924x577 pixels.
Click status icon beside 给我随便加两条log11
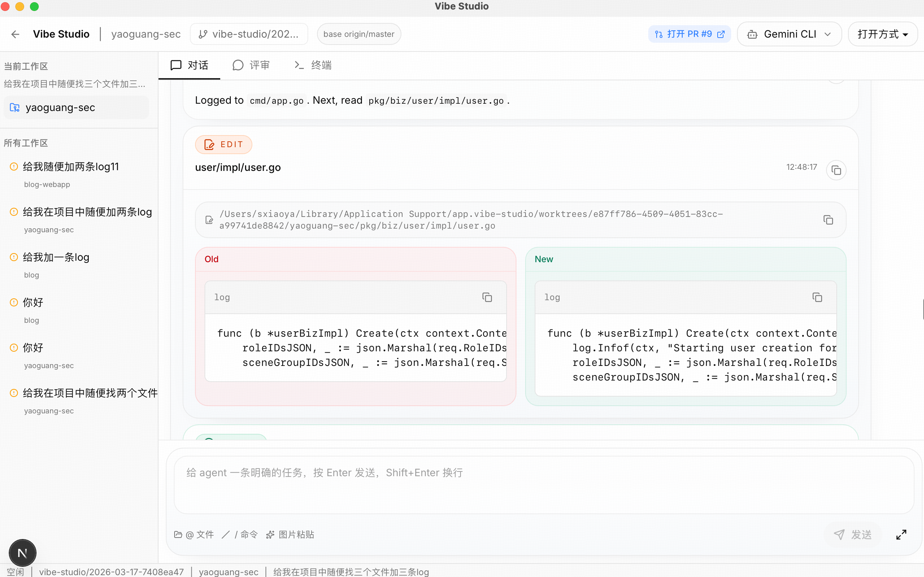point(14,167)
